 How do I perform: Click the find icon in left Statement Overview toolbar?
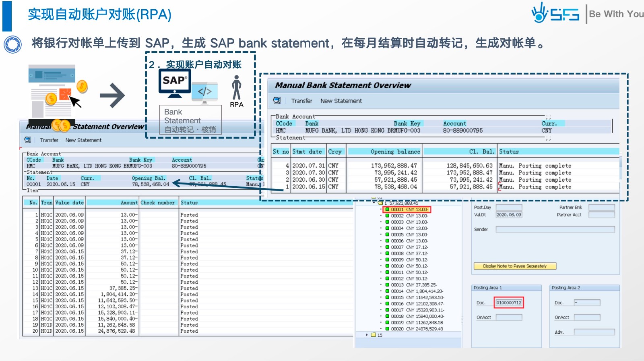28,140
